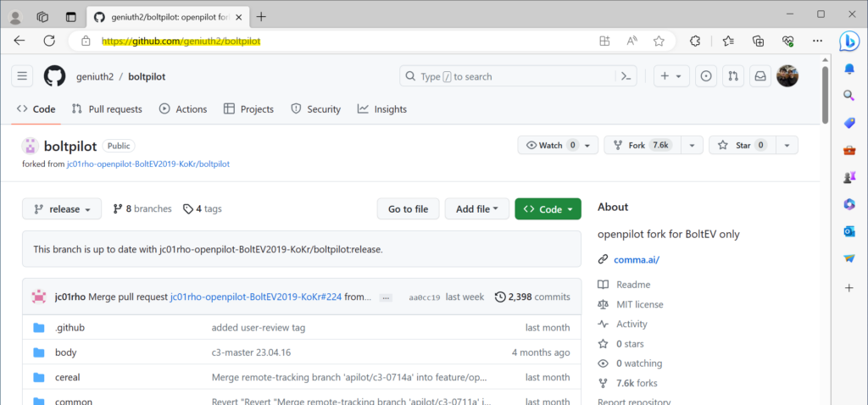
Task: Click the Go to file button
Action: click(408, 209)
